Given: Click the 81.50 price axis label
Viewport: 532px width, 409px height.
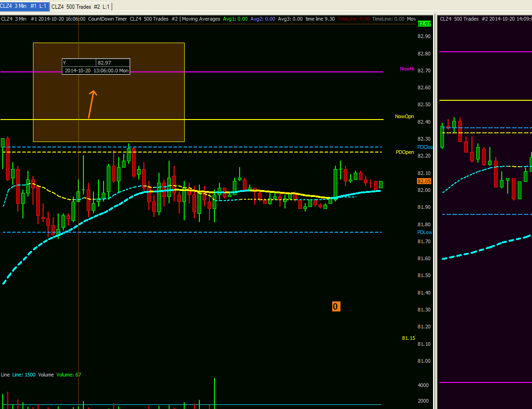Looking at the screenshot, I should pyautogui.click(x=424, y=275).
